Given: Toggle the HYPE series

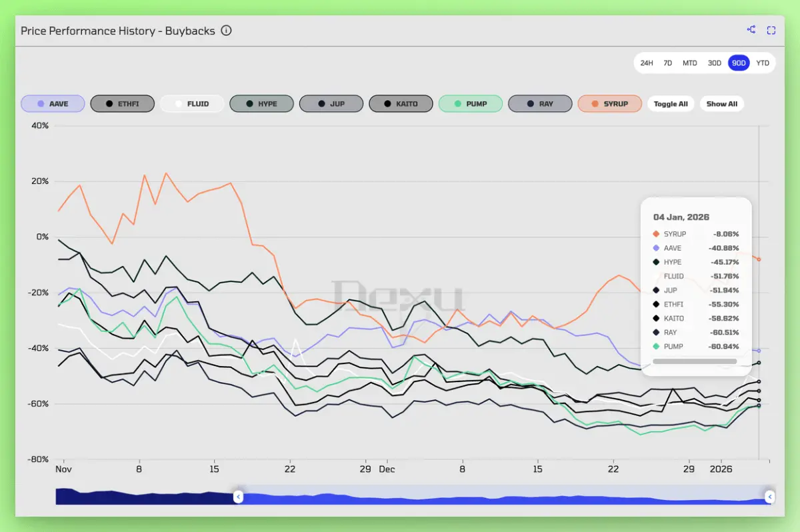Looking at the screenshot, I should click(262, 103).
